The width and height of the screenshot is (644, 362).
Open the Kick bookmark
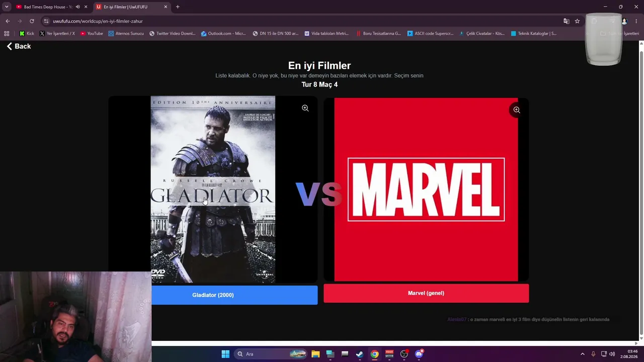coord(27,34)
